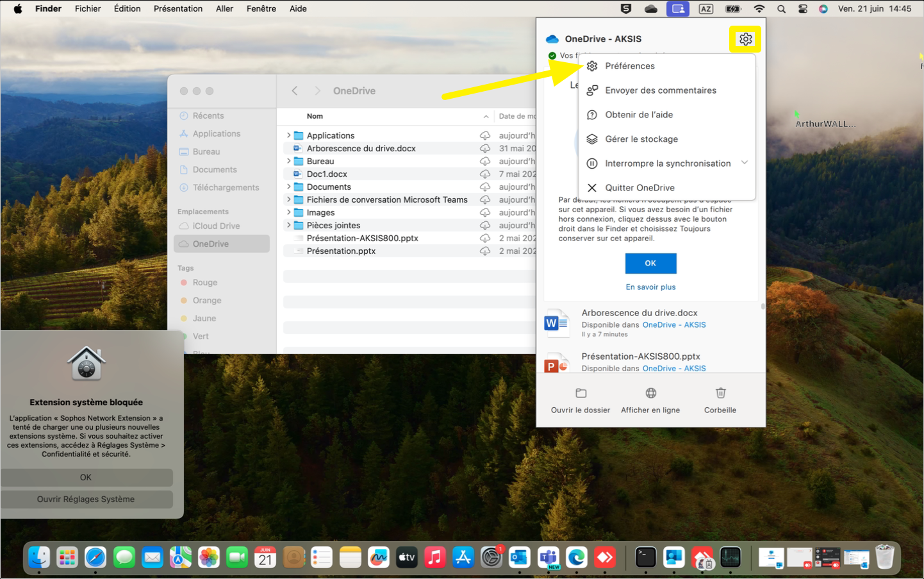The height and width of the screenshot is (579, 924).
Task: Open Photos from the Dock
Action: pyautogui.click(x=209, y=557)
